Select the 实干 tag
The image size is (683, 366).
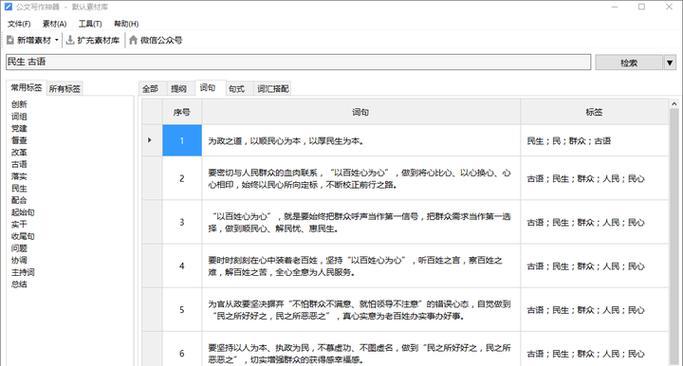[19, 224]
